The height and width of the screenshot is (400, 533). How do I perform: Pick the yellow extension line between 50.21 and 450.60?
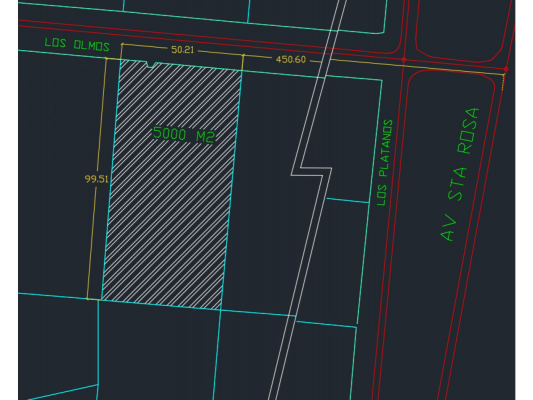click(243, 63)
